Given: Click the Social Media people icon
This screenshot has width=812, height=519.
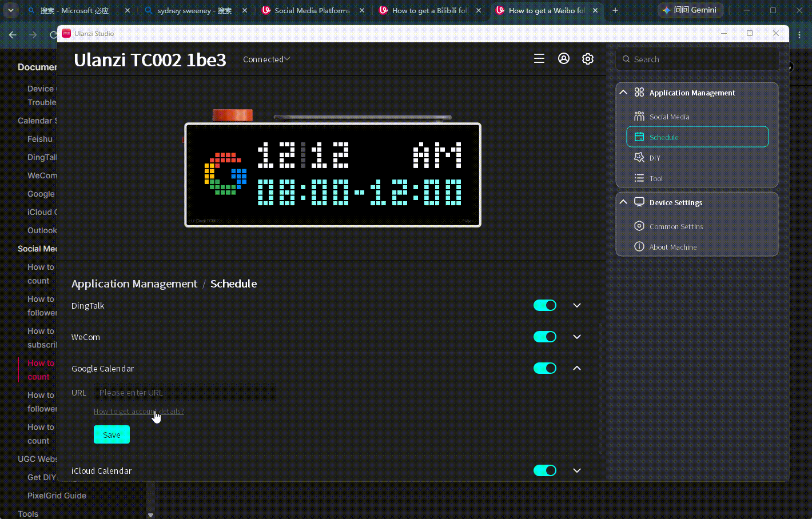Looking at the screenshot, I should pyautogui.click(x=639, y=117).
